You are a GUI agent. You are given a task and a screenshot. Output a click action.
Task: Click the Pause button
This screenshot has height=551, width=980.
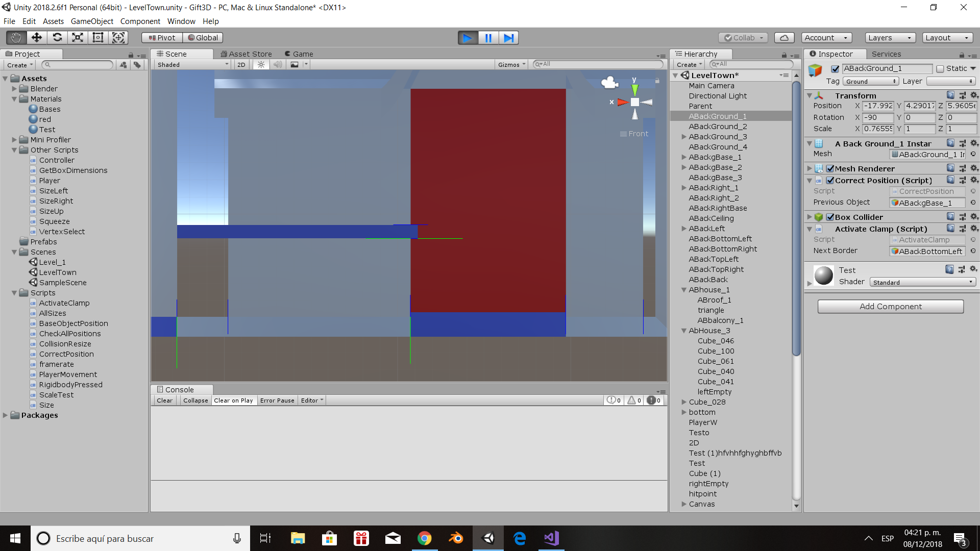(488, 38)
